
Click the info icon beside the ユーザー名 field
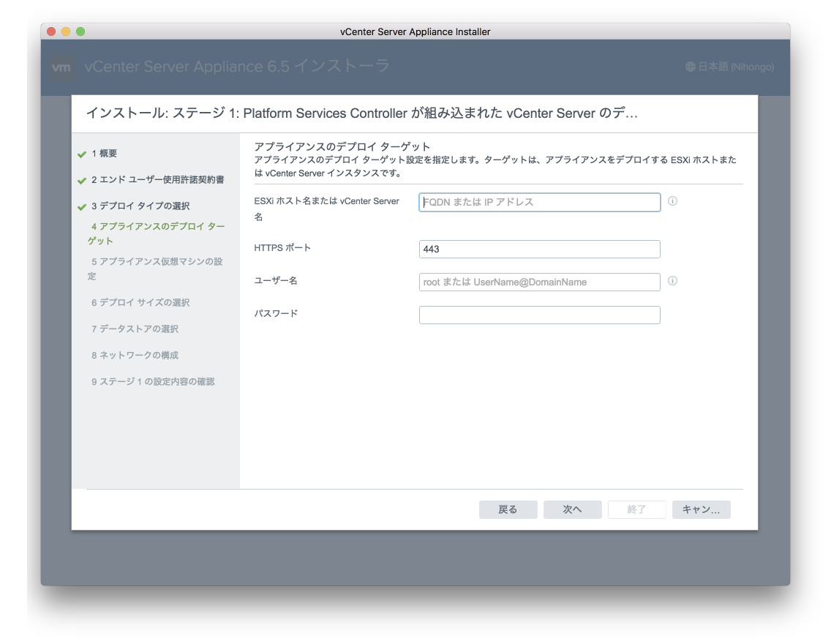(672, 281)
